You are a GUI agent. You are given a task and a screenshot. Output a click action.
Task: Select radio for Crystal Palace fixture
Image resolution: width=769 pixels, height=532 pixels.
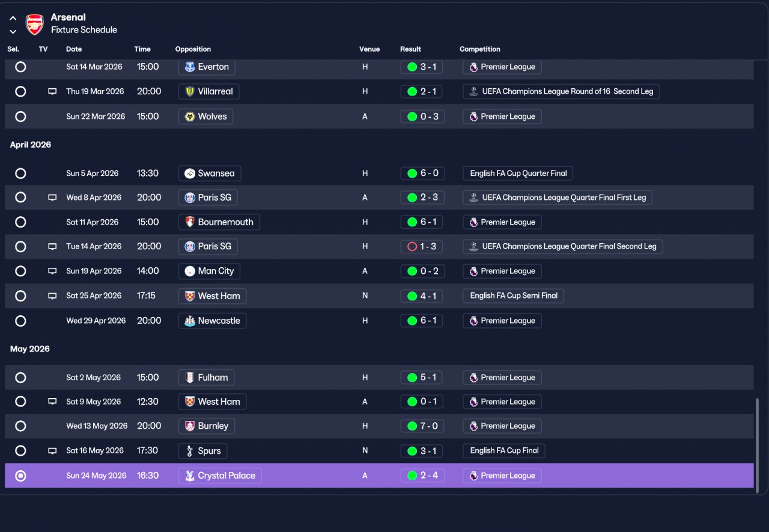click(x=20, y=476)
